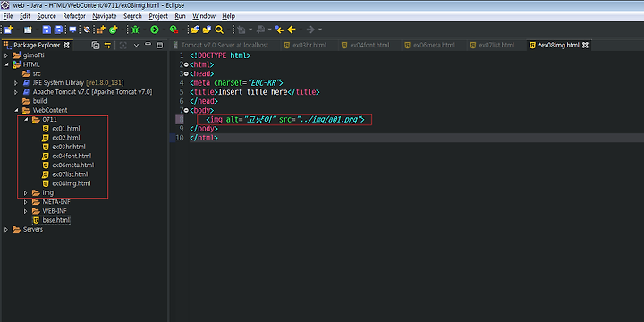
Task: Click the Focus on Active Task icon
Action: point(123,46)
